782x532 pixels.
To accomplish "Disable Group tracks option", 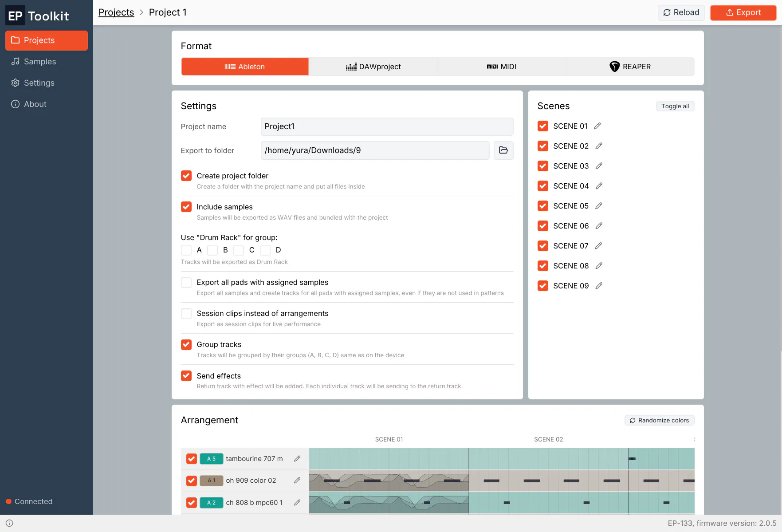I will click(x=186, y=345).
